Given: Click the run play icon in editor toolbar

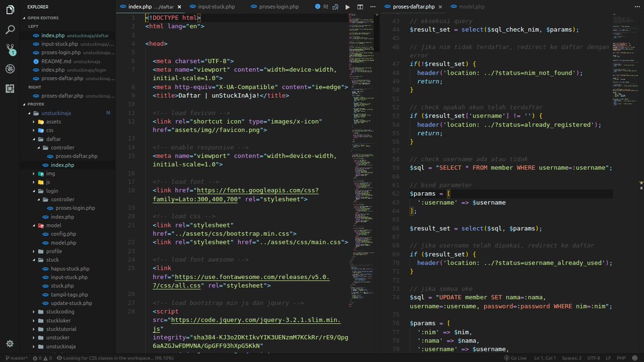Looking at the screenshot, I should click(348, 7).
